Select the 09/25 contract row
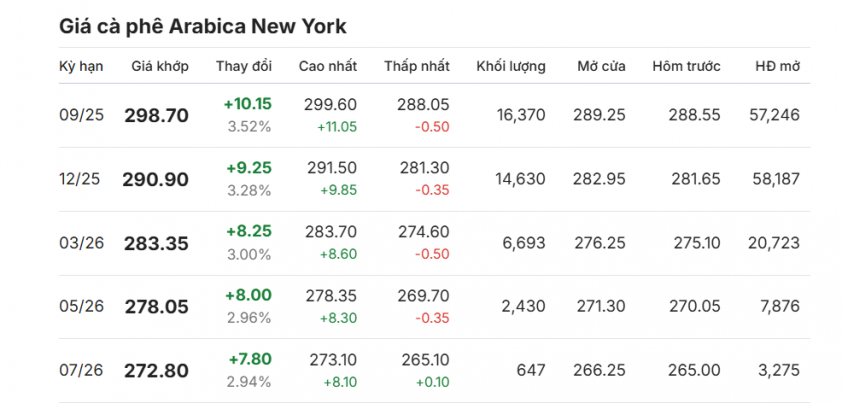 click(434, 115)
